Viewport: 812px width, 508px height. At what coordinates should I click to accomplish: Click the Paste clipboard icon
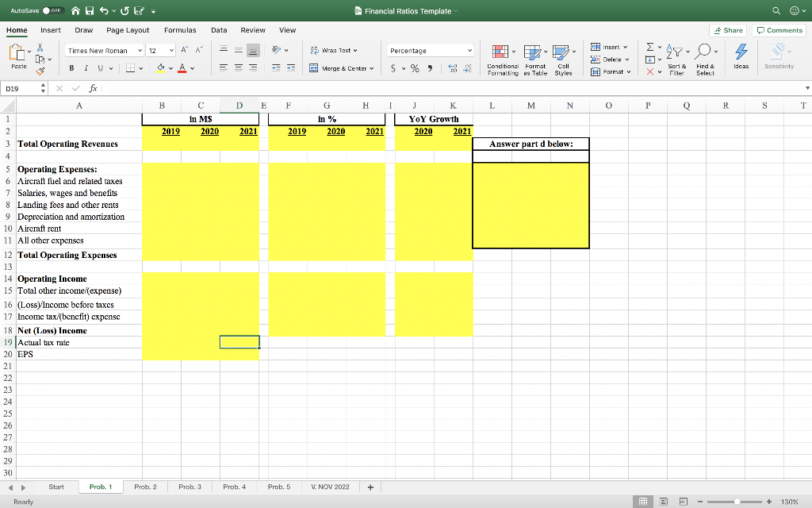point(17,52)
